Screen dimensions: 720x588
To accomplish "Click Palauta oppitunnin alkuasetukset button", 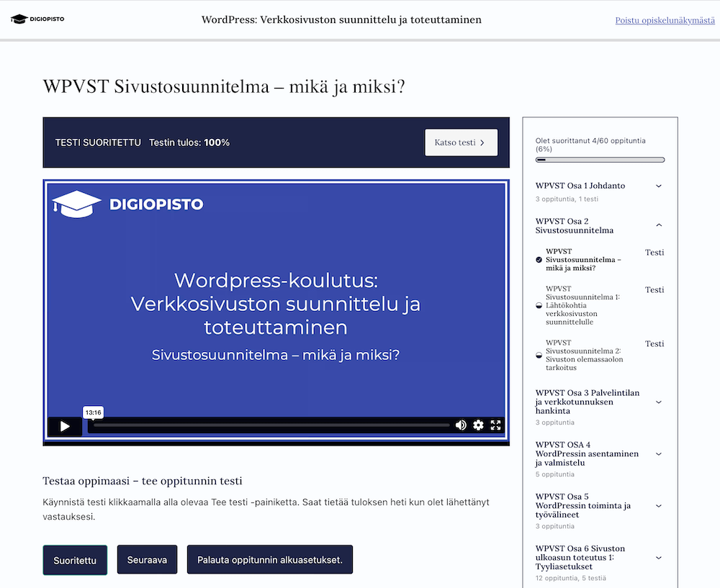I will click(270, 559).
